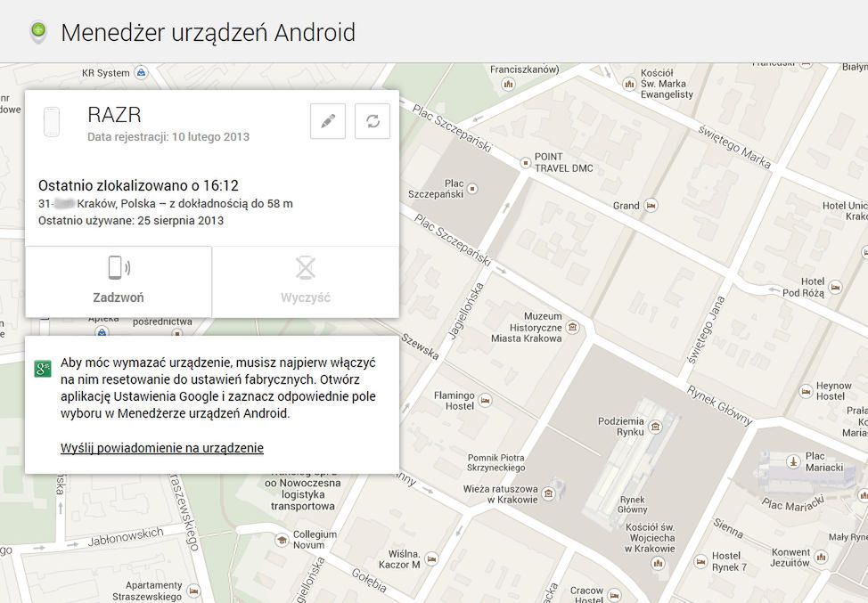Click the Android Device Manager logo pin
The height and width of the screenshot is (603, 868).
(38, 32)
